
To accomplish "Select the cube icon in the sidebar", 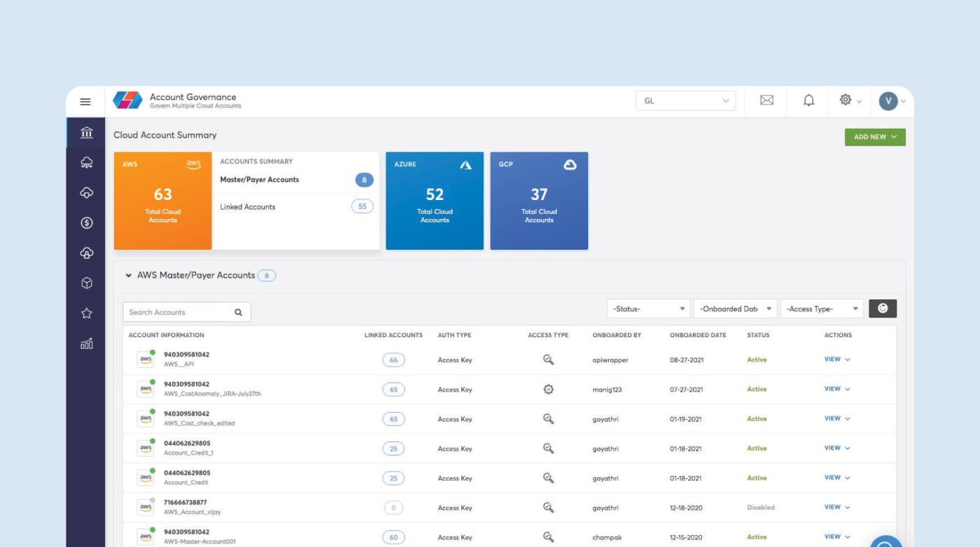I will (87, 283).
